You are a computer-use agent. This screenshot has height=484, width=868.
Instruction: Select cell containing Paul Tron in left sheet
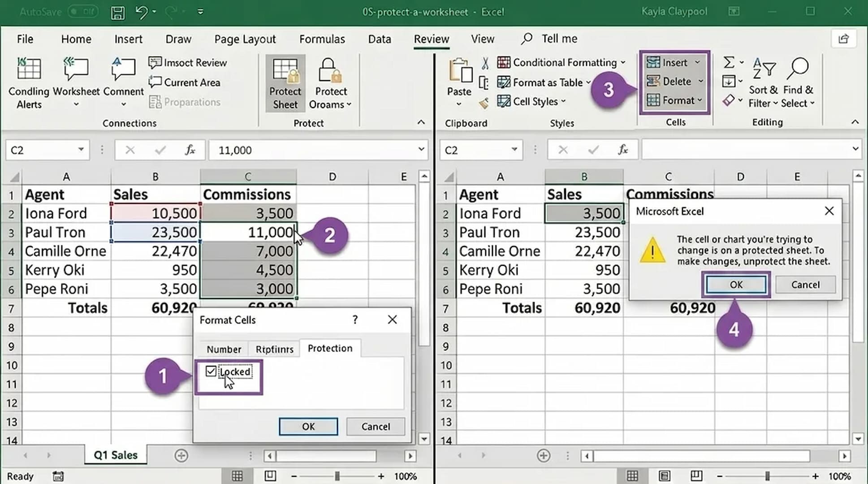pos(66,232)
